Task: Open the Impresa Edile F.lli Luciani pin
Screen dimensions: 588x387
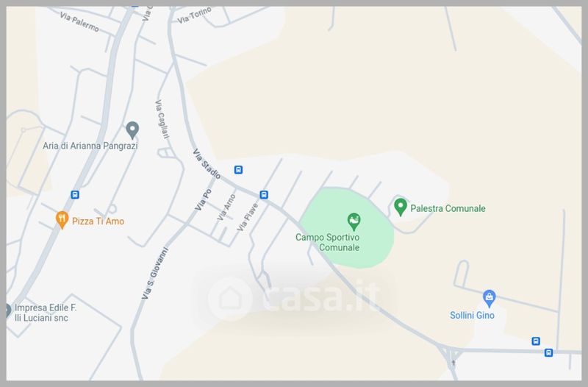Action: point(8,310)
